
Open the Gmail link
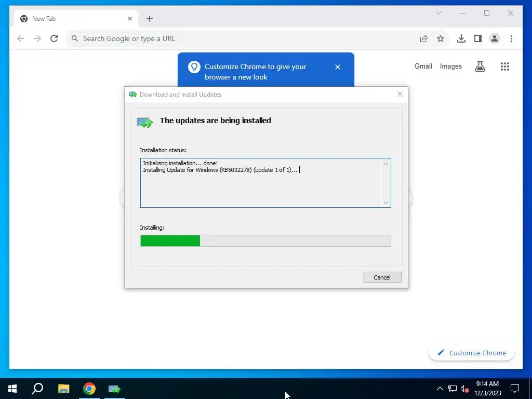coord(423,66)
